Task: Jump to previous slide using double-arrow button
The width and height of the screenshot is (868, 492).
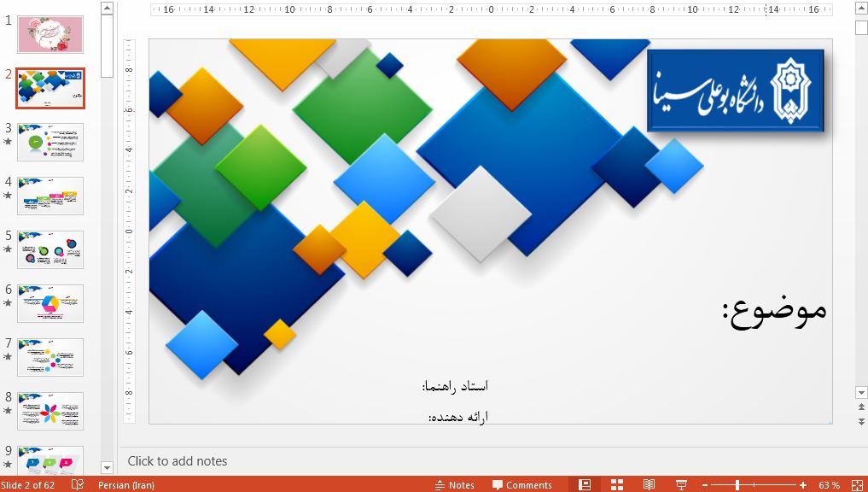Action: pos(861,407)
